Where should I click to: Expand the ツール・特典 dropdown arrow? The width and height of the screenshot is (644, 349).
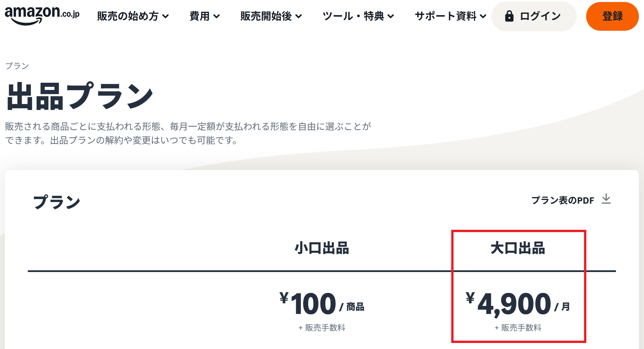[x=391, y=17]
